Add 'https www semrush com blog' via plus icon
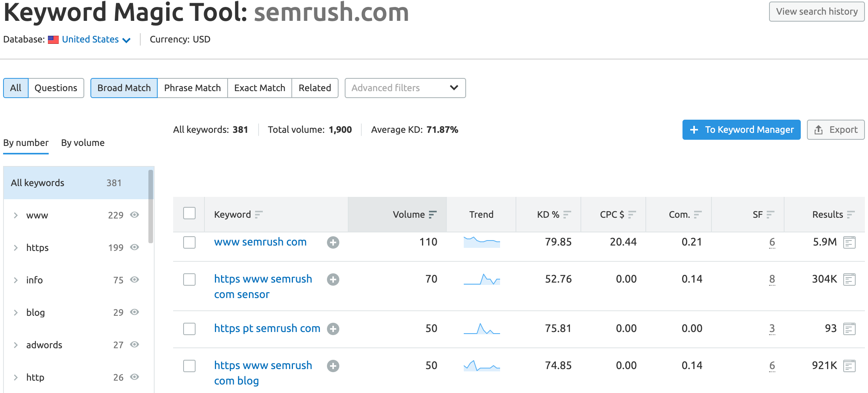The height and width of the screenshot is (393, 868). (333, 366)
